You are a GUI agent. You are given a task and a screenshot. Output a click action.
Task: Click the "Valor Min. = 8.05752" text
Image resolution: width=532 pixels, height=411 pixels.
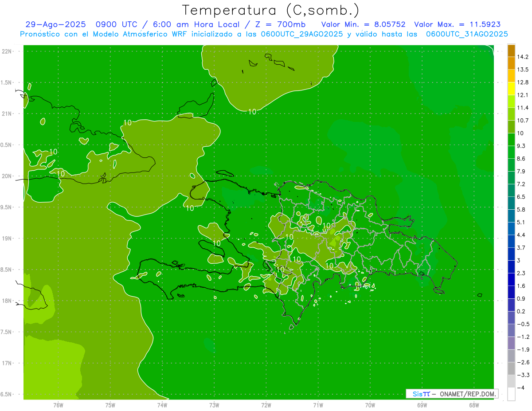363,24
